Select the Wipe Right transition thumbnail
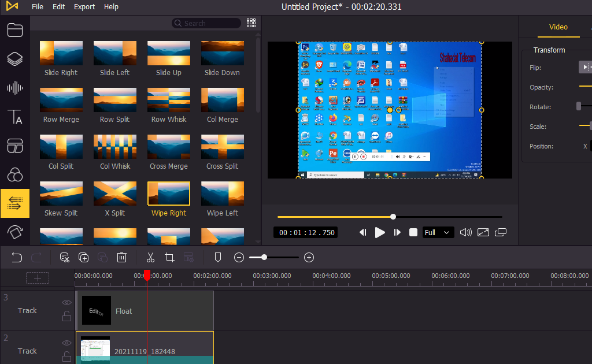592x364 pixels. click(168, 193)
